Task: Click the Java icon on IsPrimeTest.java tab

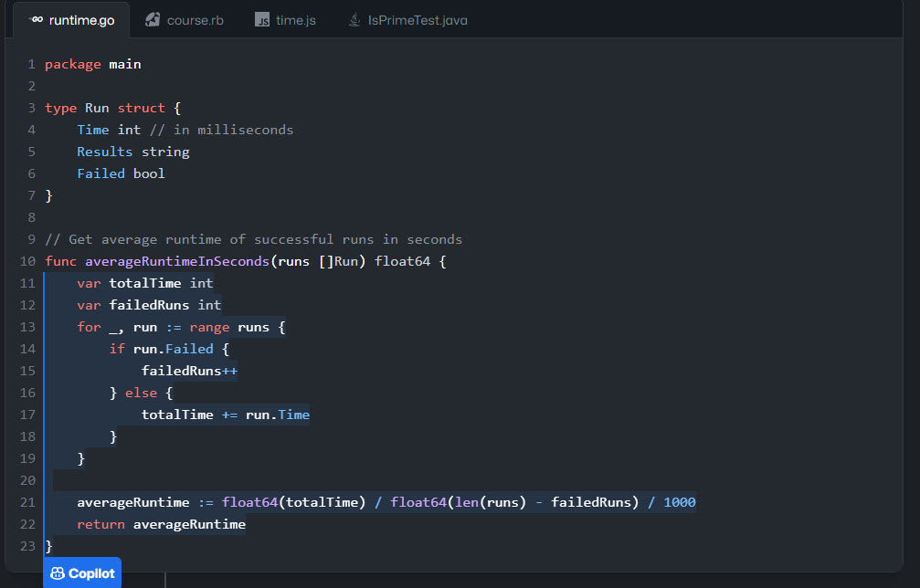Action: [354, 20]
